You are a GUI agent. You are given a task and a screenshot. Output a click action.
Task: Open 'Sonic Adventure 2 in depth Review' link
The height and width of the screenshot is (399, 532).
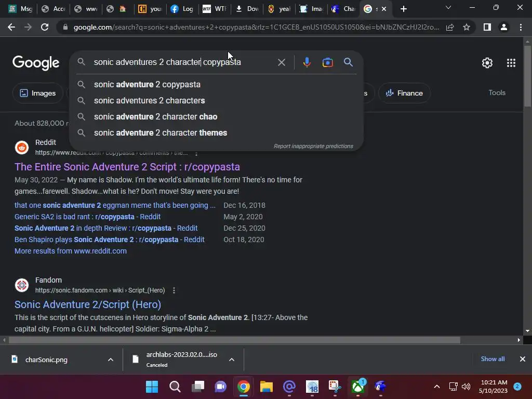tap(106, 229)
